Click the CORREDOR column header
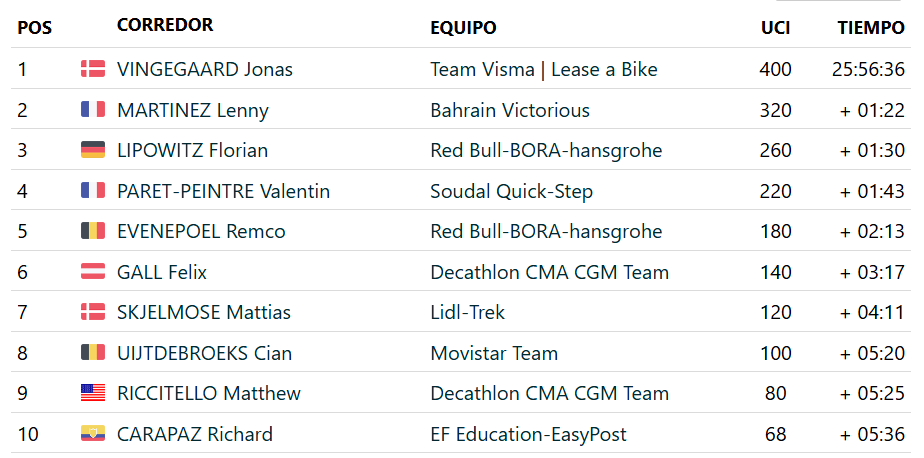This screenshot has height=458, width=924. [x=165, y=26]
